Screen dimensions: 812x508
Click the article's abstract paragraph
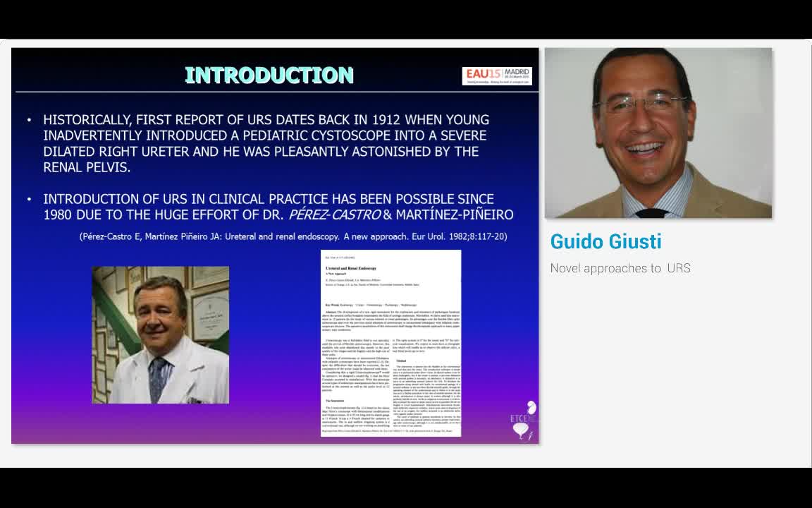click(390, 319)
